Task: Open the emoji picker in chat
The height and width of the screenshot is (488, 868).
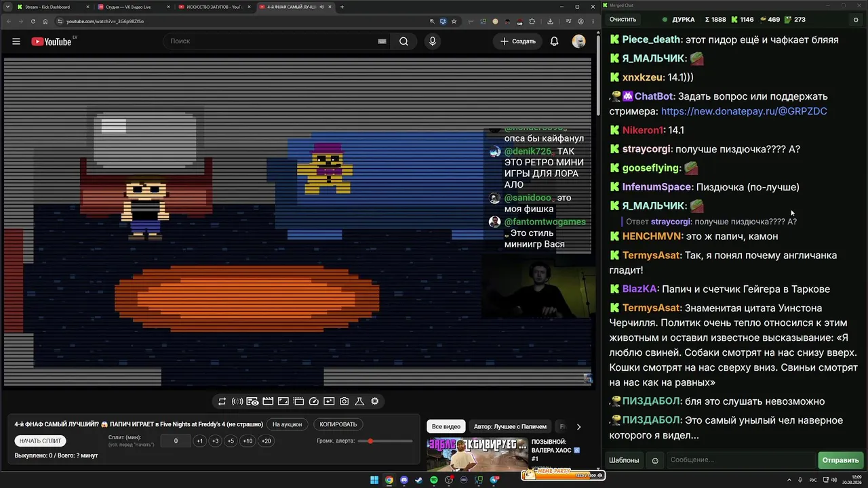Action: [x=655, y=460]
